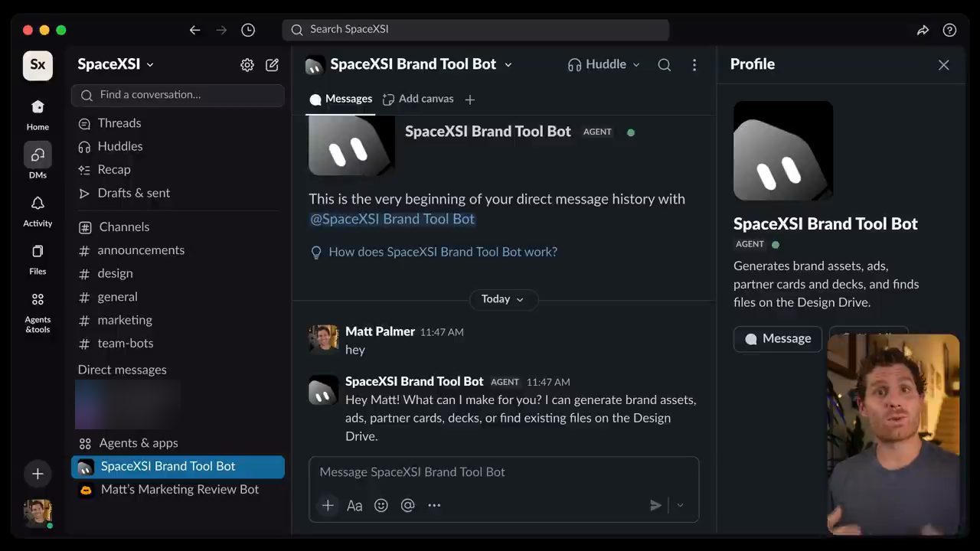Toggle text formatting Aa button
Viewport: 980px width, 551px height.
pos(354,506)
